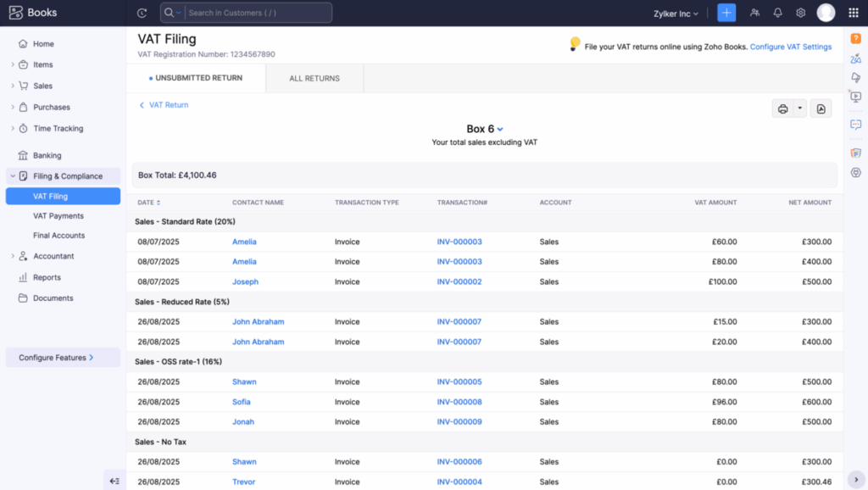The image size is (868, 490).
Task: Open the Zylker Inc organization dropdown
Action: [676, 14]
